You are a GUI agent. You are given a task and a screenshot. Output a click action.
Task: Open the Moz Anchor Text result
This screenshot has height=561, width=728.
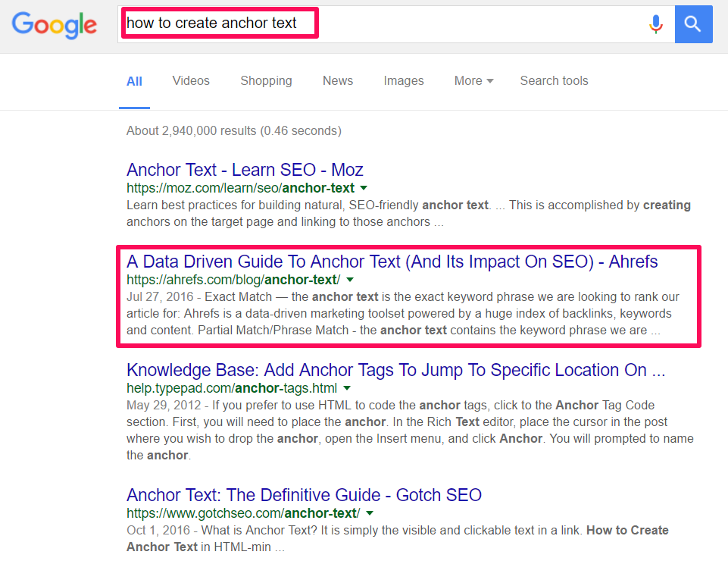point(245,170)
